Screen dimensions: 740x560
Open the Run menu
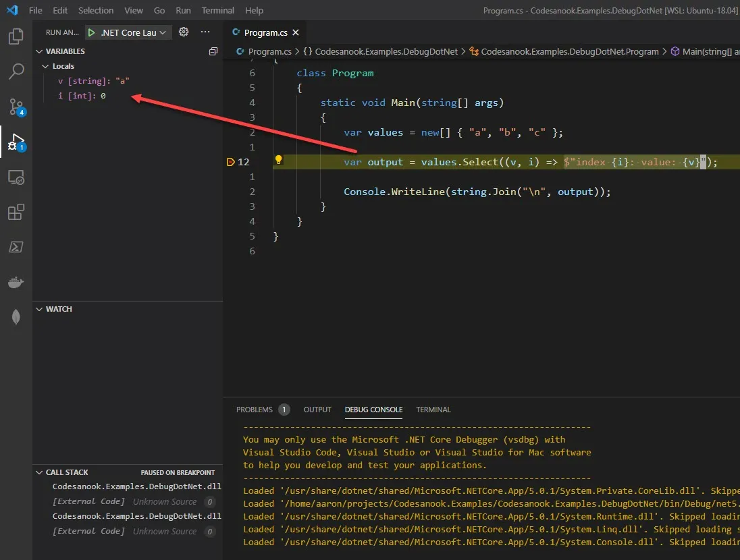coord(183,10)
